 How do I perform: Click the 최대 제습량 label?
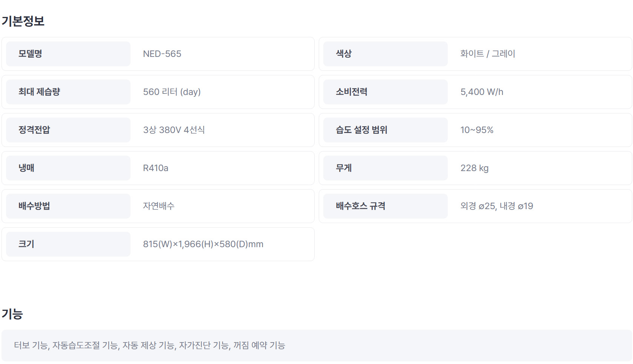tap(39, 92)
